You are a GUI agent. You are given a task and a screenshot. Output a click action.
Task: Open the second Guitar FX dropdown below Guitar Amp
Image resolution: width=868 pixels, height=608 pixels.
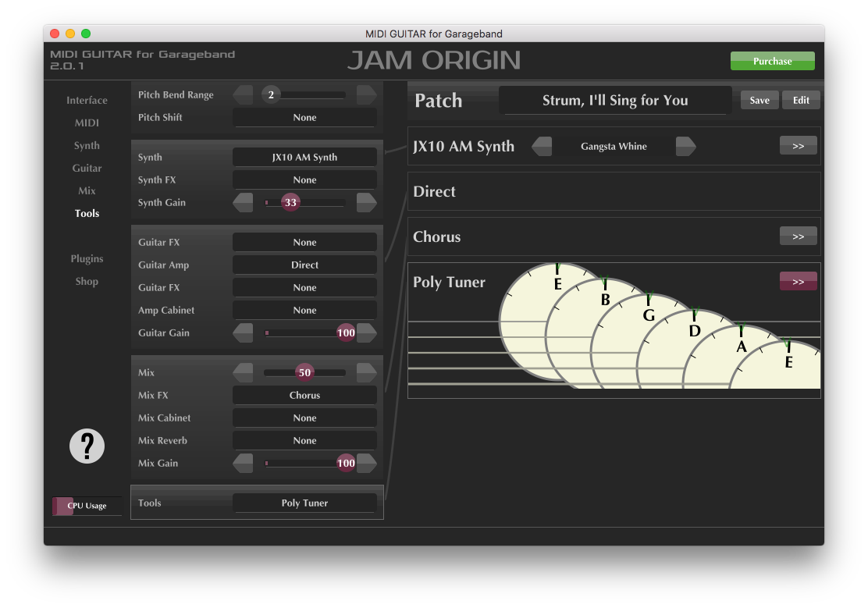coord(304,287)
